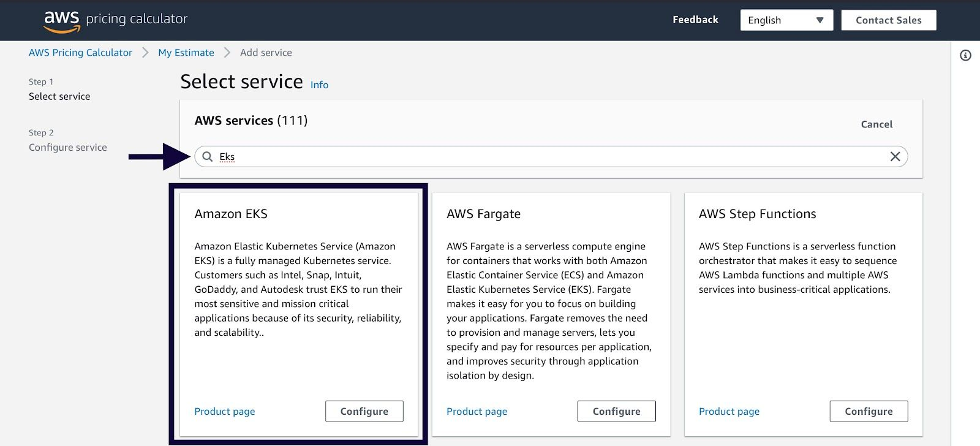Open AWS Pricing Calculator breadcrumb link
The image size is (980, 446).
[80, 53]
